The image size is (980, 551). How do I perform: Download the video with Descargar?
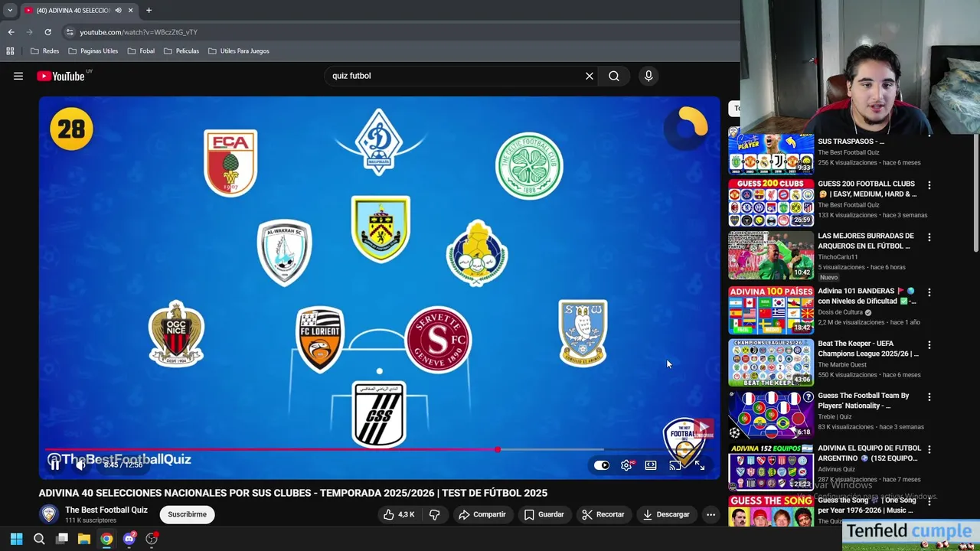(666, 514)
